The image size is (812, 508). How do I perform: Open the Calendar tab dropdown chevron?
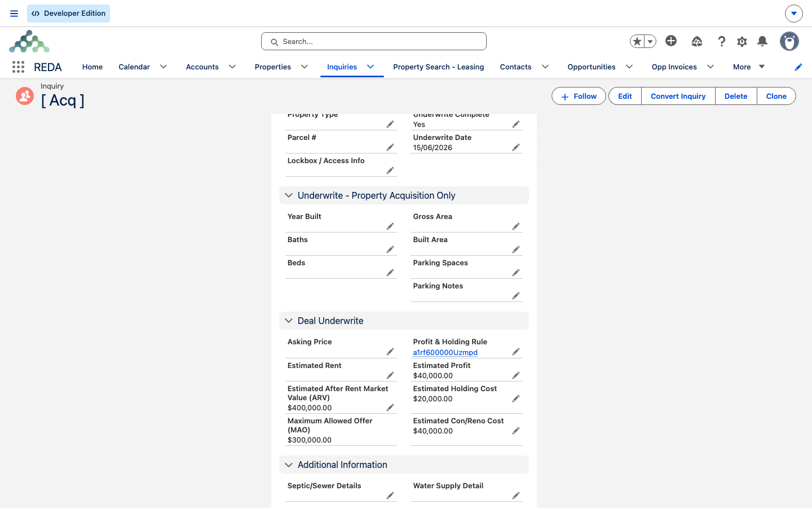[164, 67]
